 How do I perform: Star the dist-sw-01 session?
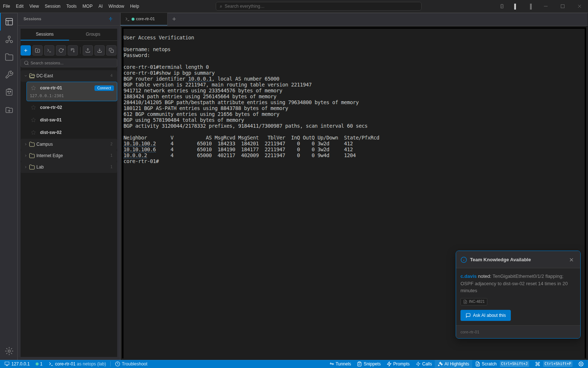tap(33, 120)
